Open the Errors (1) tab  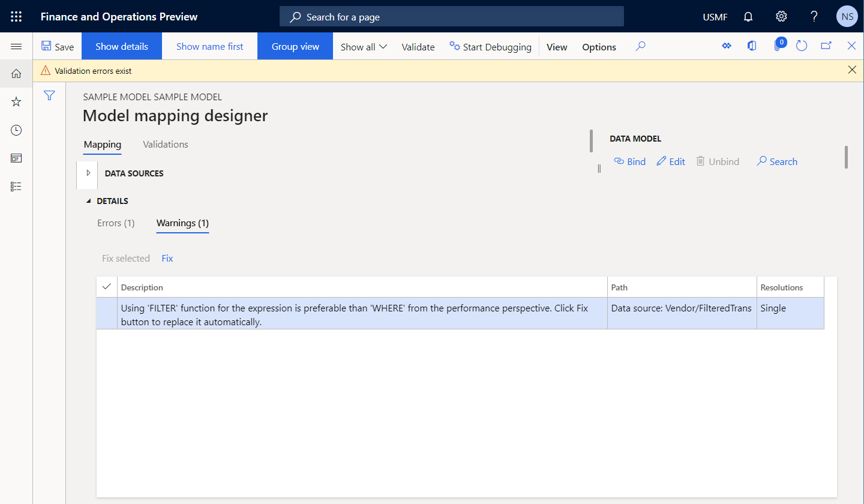click(115, 223)
